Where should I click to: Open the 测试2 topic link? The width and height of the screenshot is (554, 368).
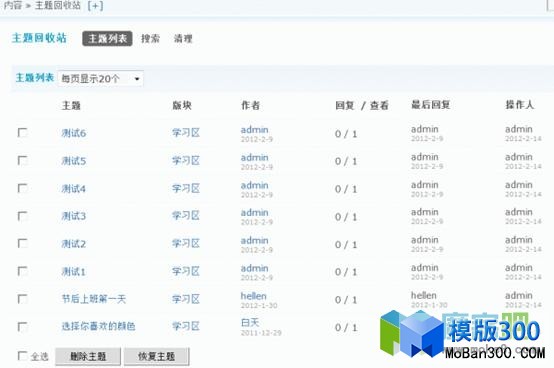tap(74, 244)
